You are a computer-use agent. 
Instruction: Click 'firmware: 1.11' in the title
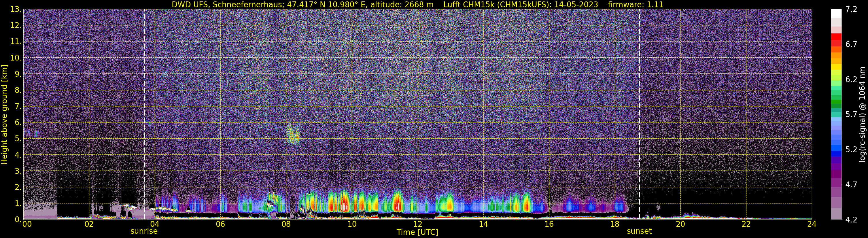636,4
